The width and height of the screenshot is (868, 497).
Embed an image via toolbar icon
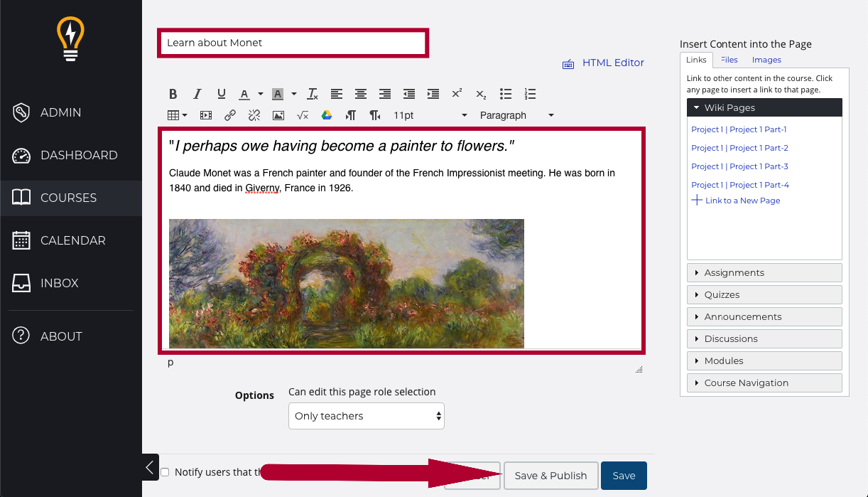pyautogui.click(x=278, y=115)
